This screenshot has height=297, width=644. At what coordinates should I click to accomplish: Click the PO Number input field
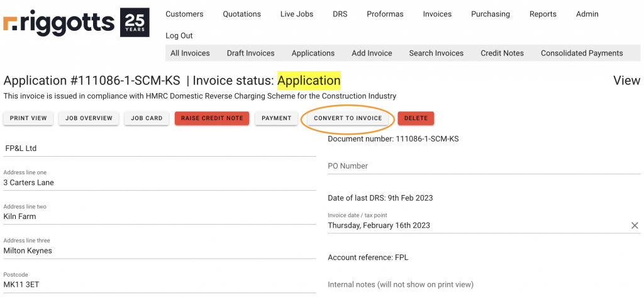pyautogui.click(x=484, y=166)
